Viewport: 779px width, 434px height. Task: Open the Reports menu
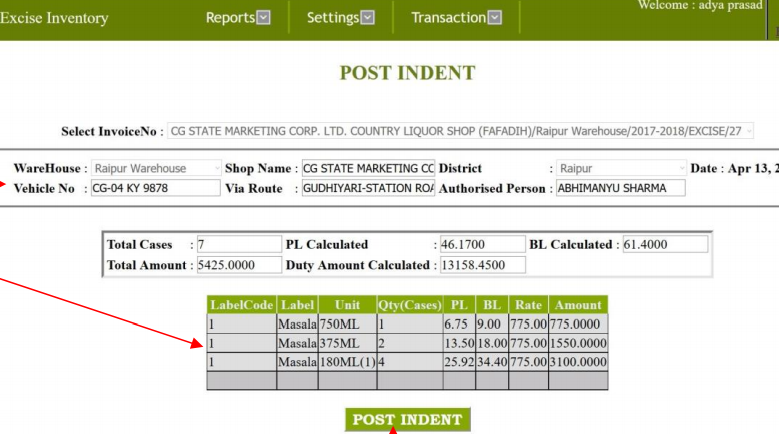coord(237,18)
